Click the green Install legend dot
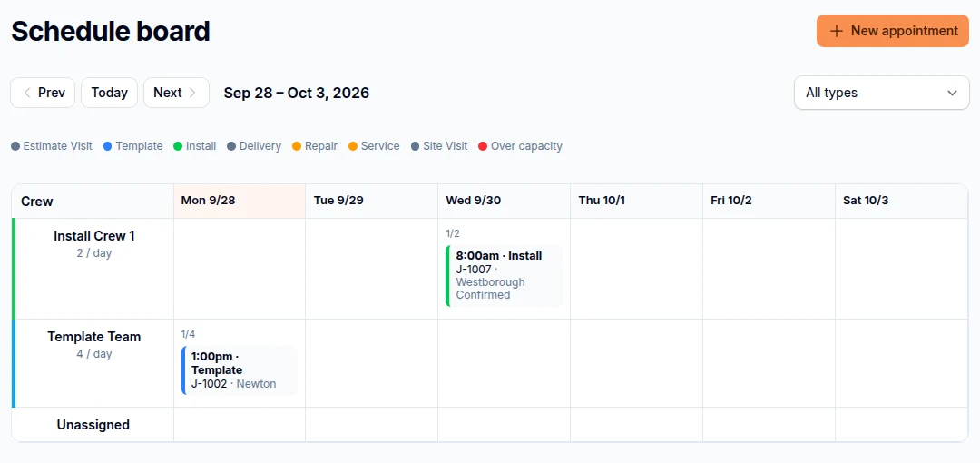 coord(178,146)
